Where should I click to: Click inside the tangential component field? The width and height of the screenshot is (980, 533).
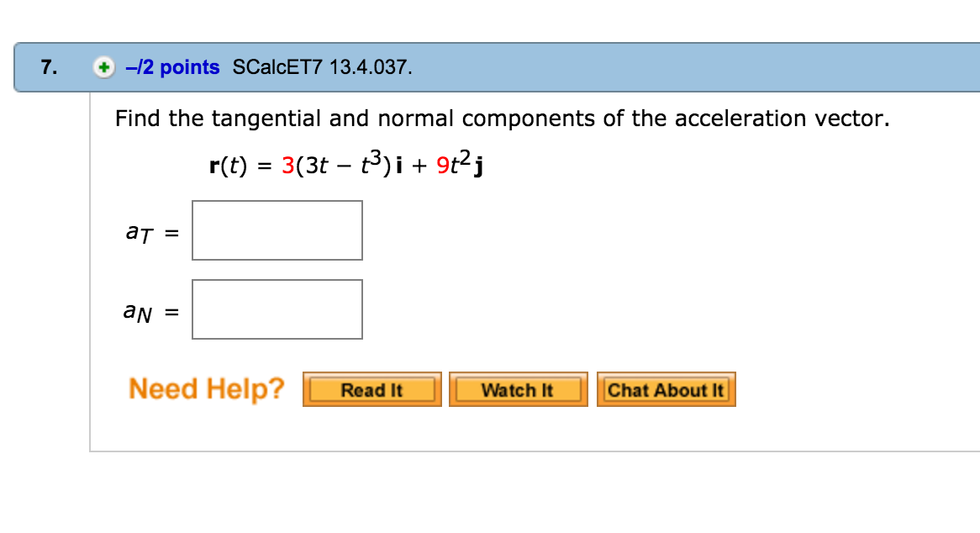tap(277, 230)
